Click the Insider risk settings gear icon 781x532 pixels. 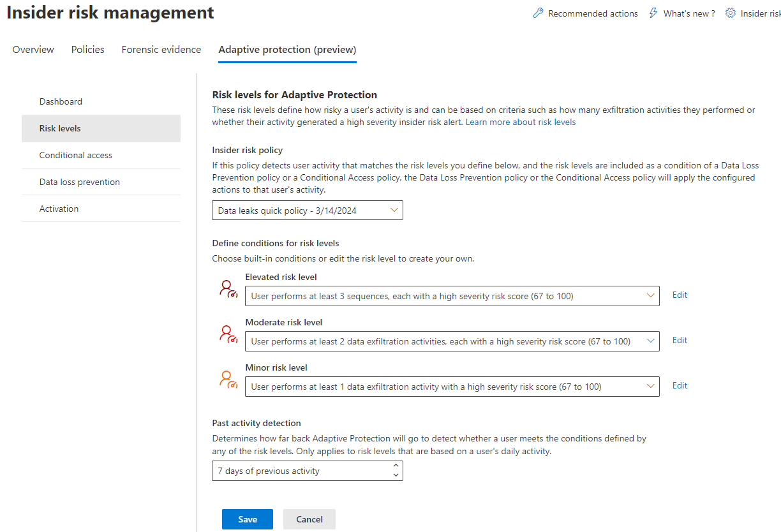pyautogui.click(x=731, y=13)
